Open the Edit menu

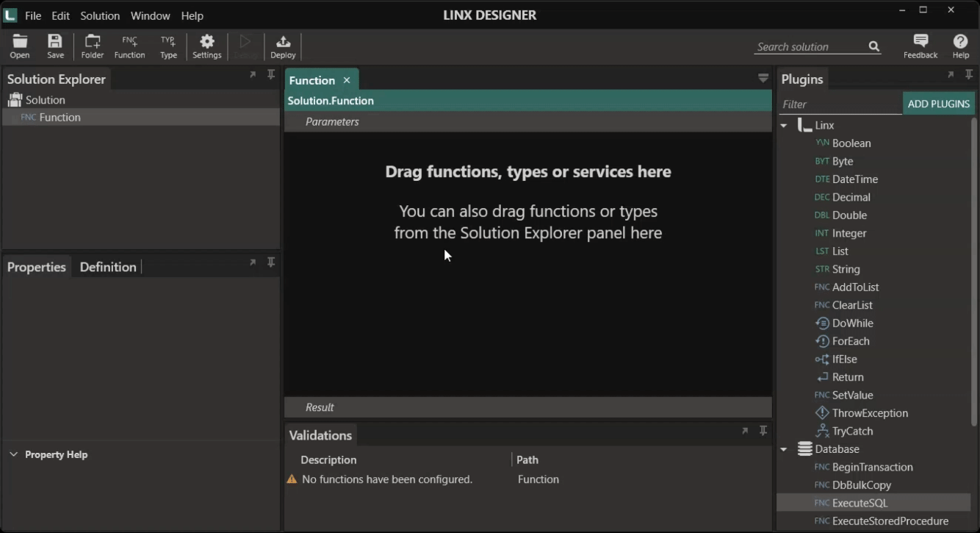coord(61,15)
